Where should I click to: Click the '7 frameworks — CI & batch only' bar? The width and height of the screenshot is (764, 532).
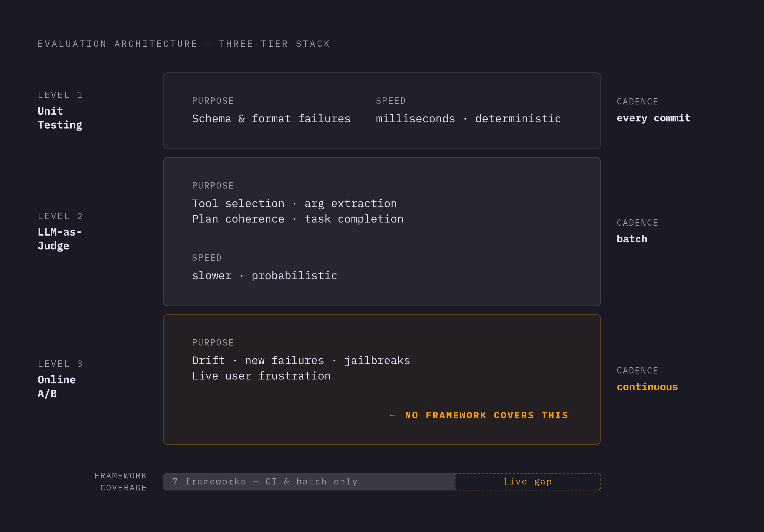[x=309, y=482]
